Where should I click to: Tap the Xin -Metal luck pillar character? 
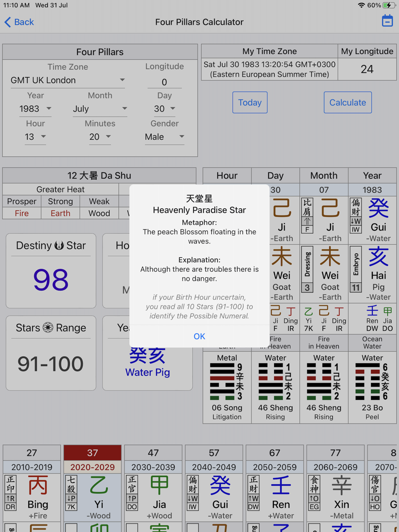[x=342, y=486]
